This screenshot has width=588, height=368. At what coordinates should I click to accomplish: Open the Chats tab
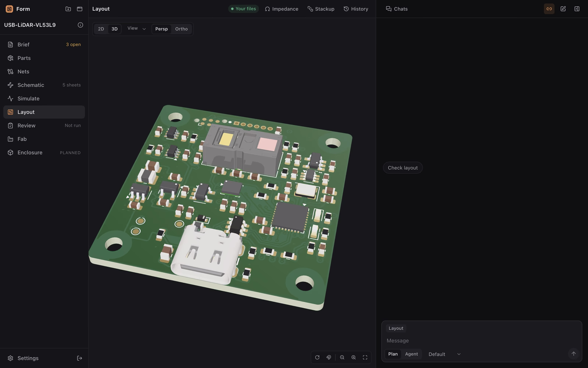click(x=397, y=9)
